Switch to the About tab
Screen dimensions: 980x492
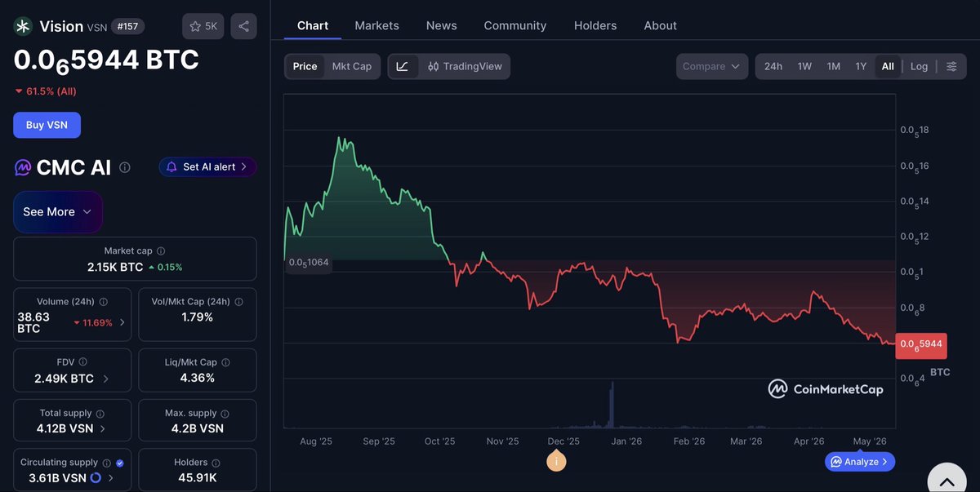(660, 25)
